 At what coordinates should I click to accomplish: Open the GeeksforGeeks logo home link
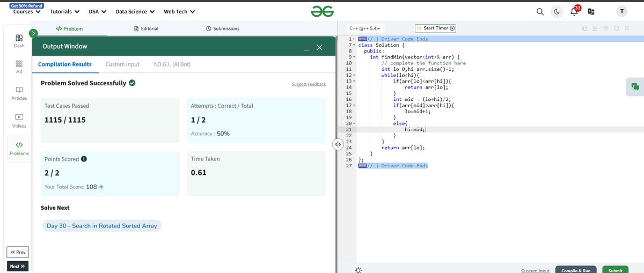323,11
